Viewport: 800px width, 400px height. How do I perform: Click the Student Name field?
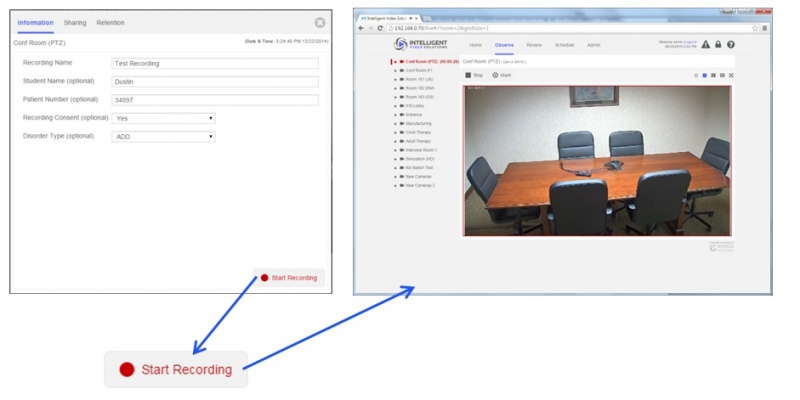coord(215,82)
